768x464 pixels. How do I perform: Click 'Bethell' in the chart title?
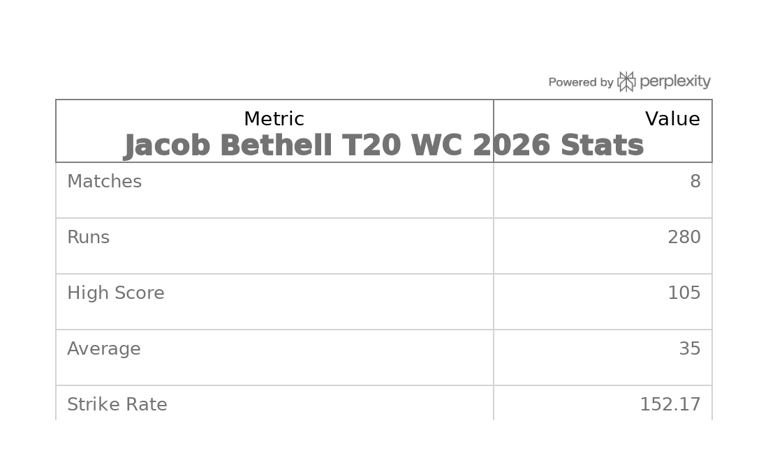tap(275, 146)
